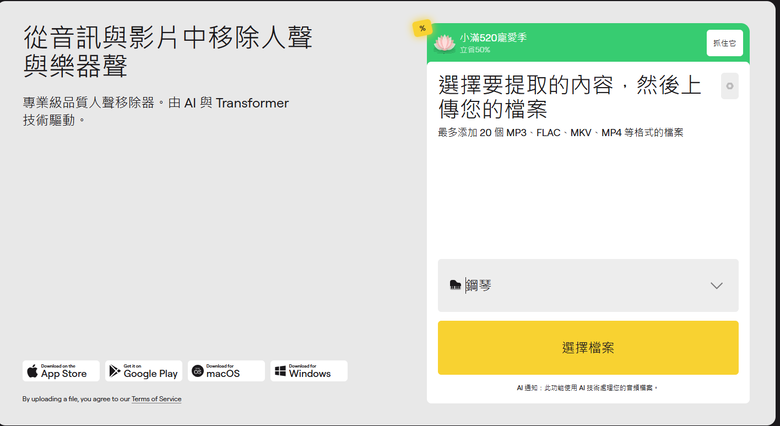Click the 專業級品質人聲移除器 description text

(x=156, y=111)
